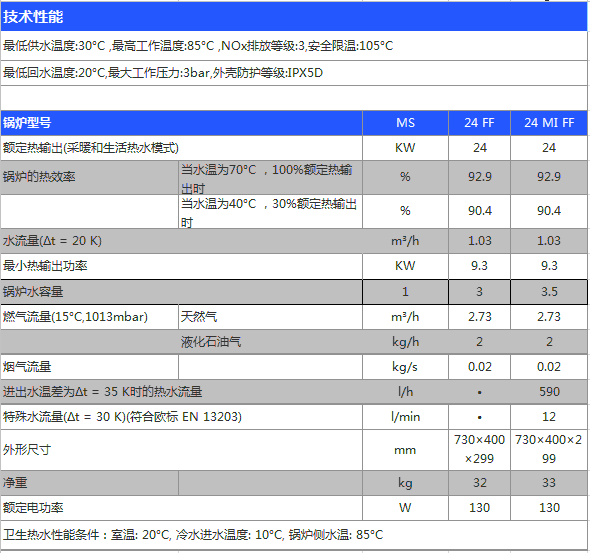
Task: Select the 锅炉型号 header cell
Action: point(181,123)
